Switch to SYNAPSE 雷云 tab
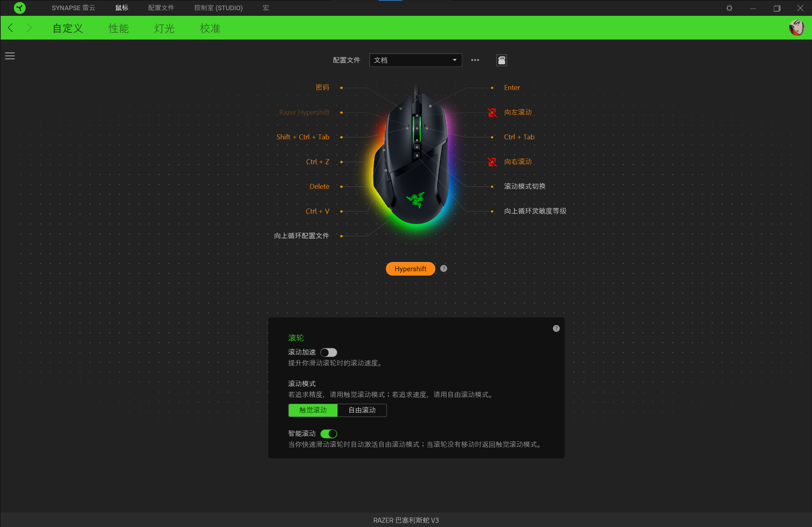 coord(73,8)
